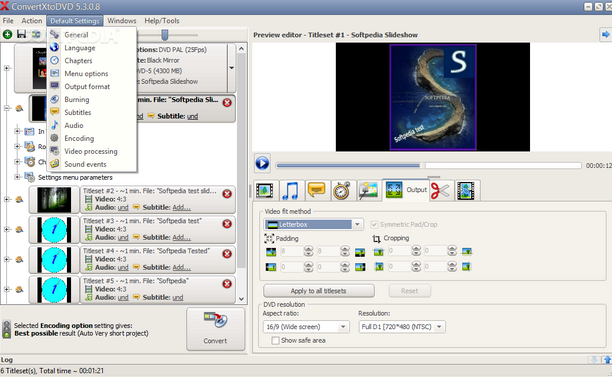Choose Language in Default Settings menu
This screenshot has width=612, height=377.
coord(92,48)
